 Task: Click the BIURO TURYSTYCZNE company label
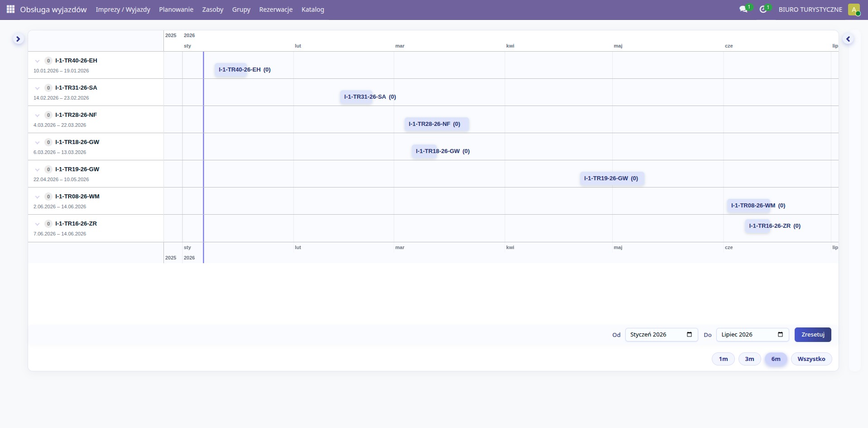(810, 10)
